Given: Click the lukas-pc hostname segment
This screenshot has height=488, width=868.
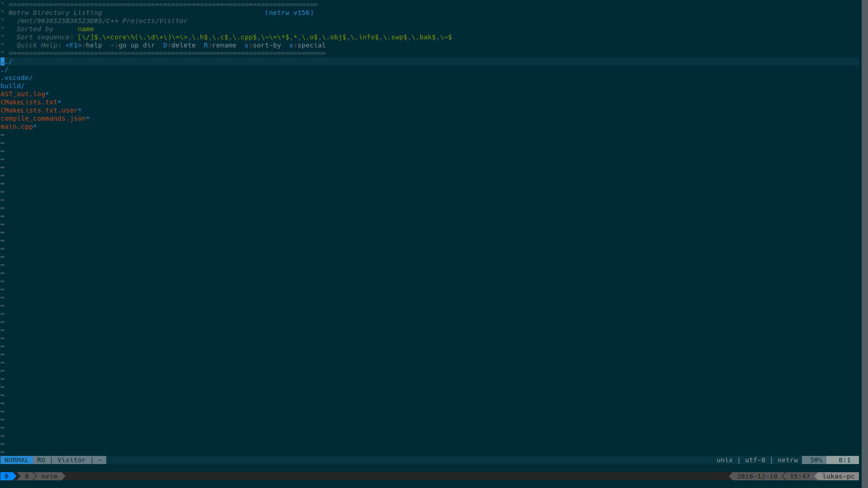Looking at the screenshot, I should [x=838, y=476].
